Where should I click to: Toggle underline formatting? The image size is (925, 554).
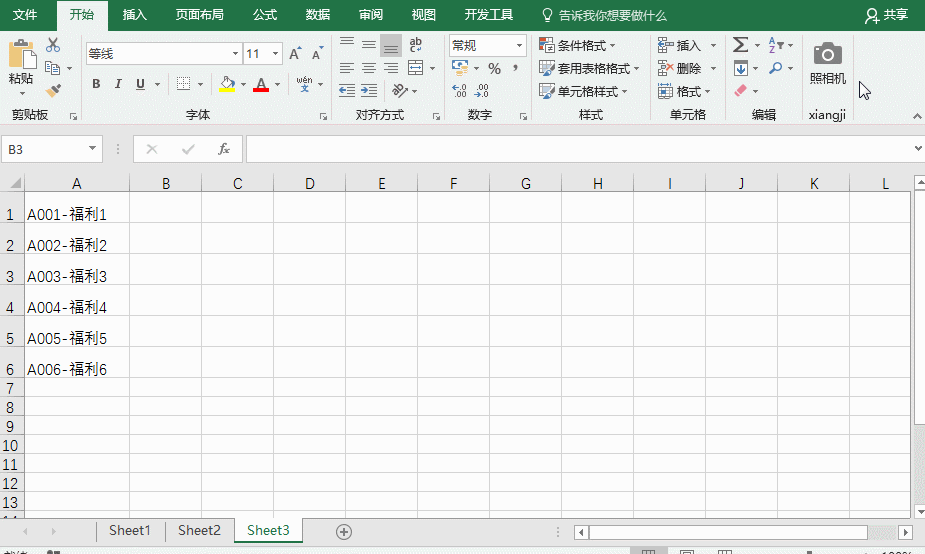(x=140, y=84)
